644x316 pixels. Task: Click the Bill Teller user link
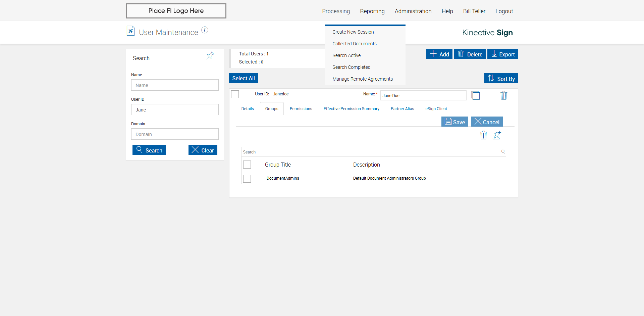click(x=474, y=11)
